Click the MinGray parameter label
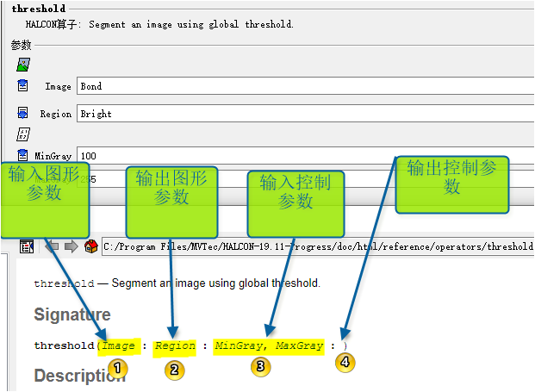Image resolution: width=535 pixels, height=392 pixels. 53,156
